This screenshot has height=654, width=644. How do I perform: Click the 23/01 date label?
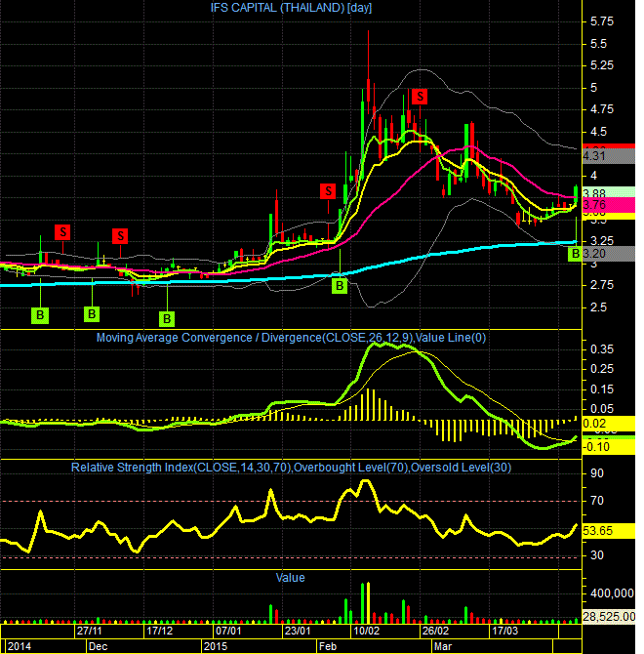(298, 631)
